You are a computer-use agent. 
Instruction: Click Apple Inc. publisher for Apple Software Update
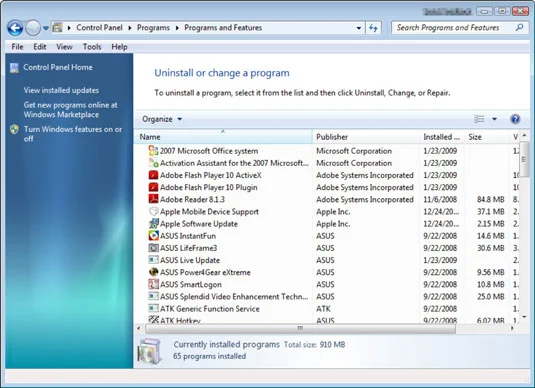click(333, 224)
